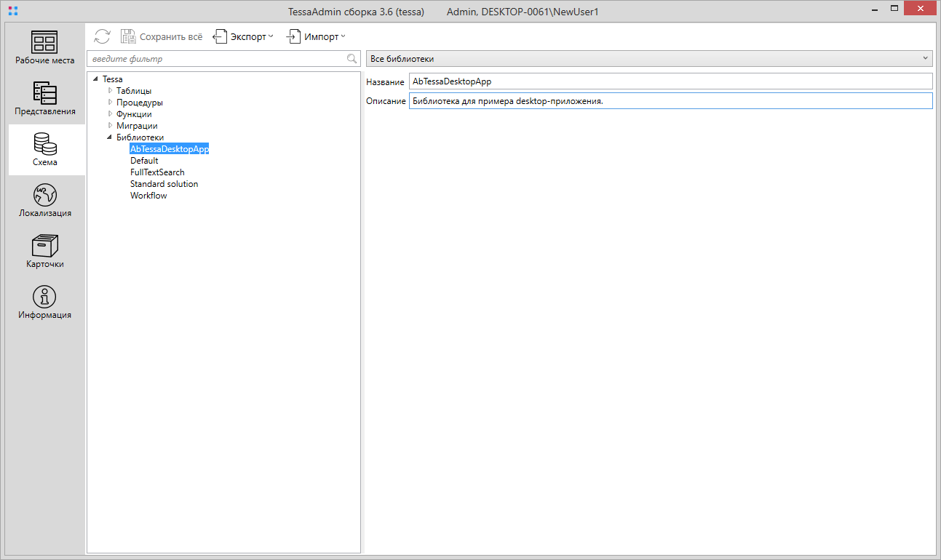This screenshot has height=560, width=941.
Task: Open the Импорт dropdown menu
Action: [315, 36]
